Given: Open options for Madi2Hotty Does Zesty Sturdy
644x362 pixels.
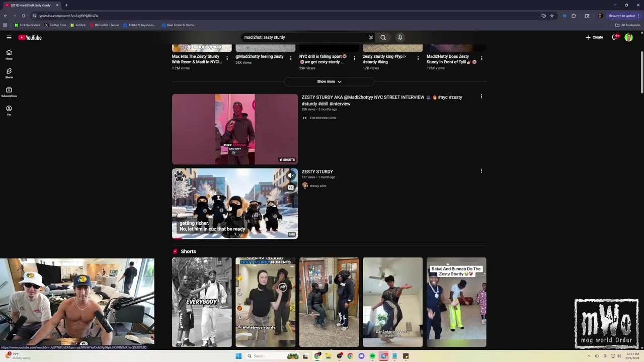Looking at the screenshot, I should [481, 58].
